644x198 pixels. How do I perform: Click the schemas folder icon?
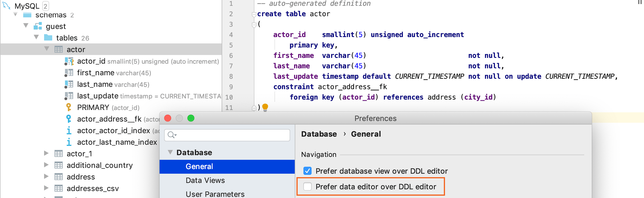pos(27,15)
